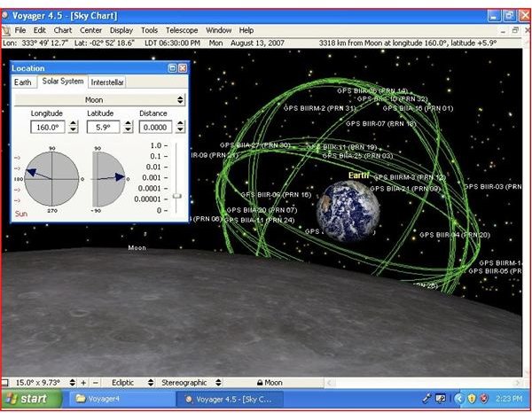Click the Distance stepper arrows
The height and width of the screenshot is (413, 532).
181,127
